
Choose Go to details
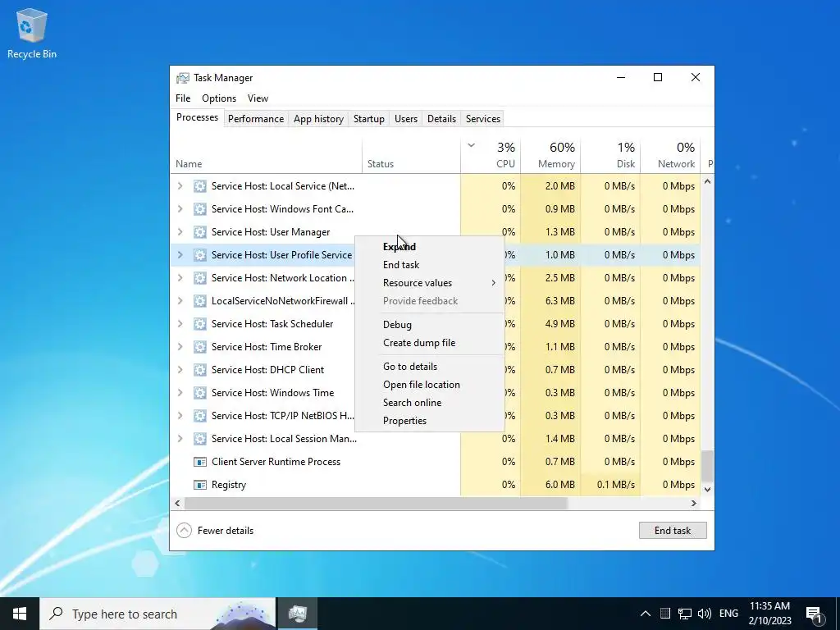click(x=430, y=367)
